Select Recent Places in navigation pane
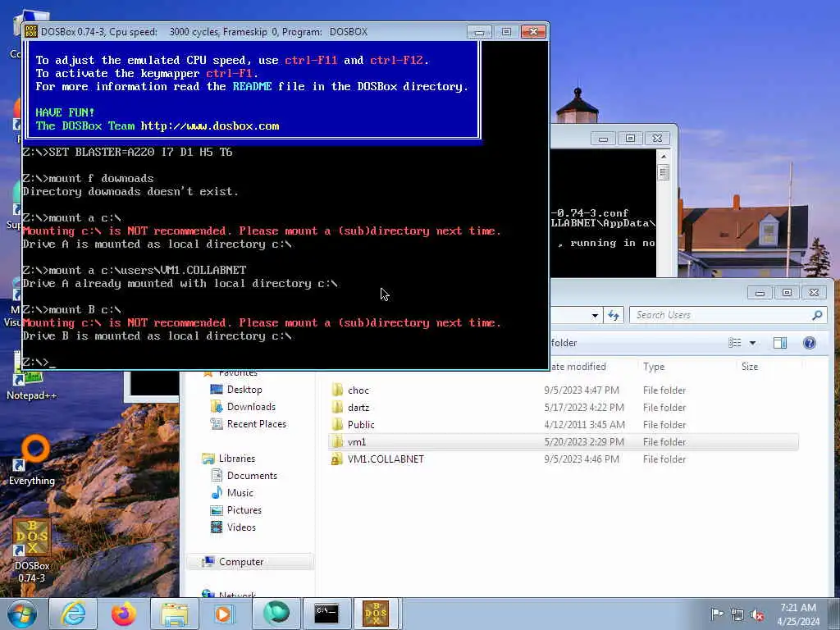The image size is (840, 630). click(256, 424)
